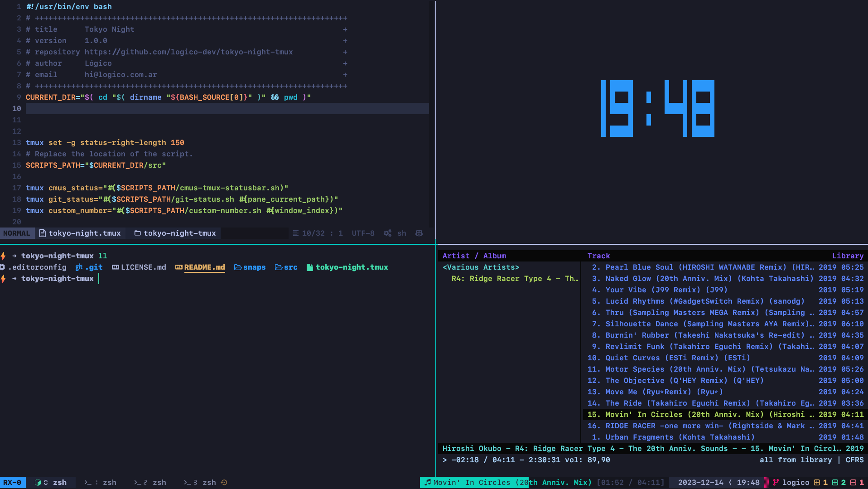Click the red deleted-files icon in status bar

853,483
